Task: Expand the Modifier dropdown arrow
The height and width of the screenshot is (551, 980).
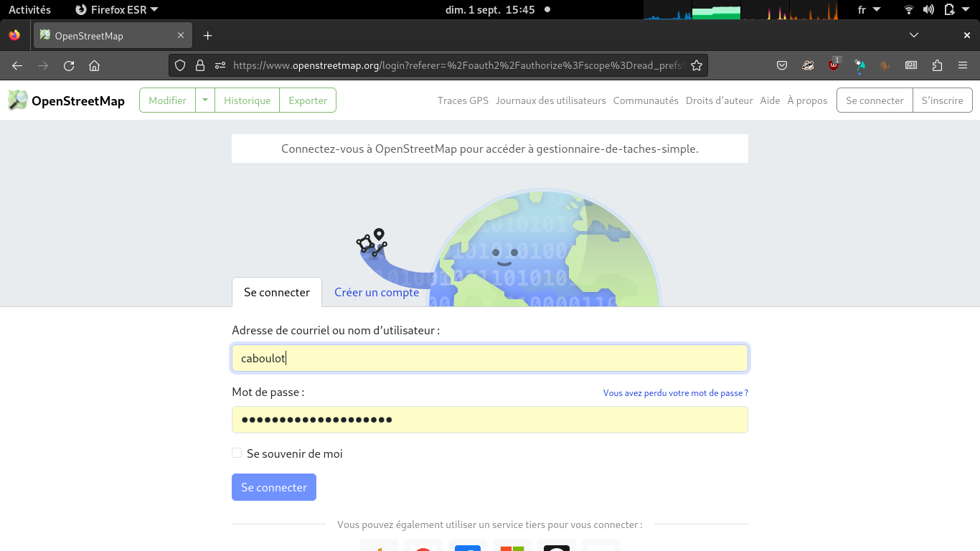Action: pyautogui.click(x=205, y=100)
